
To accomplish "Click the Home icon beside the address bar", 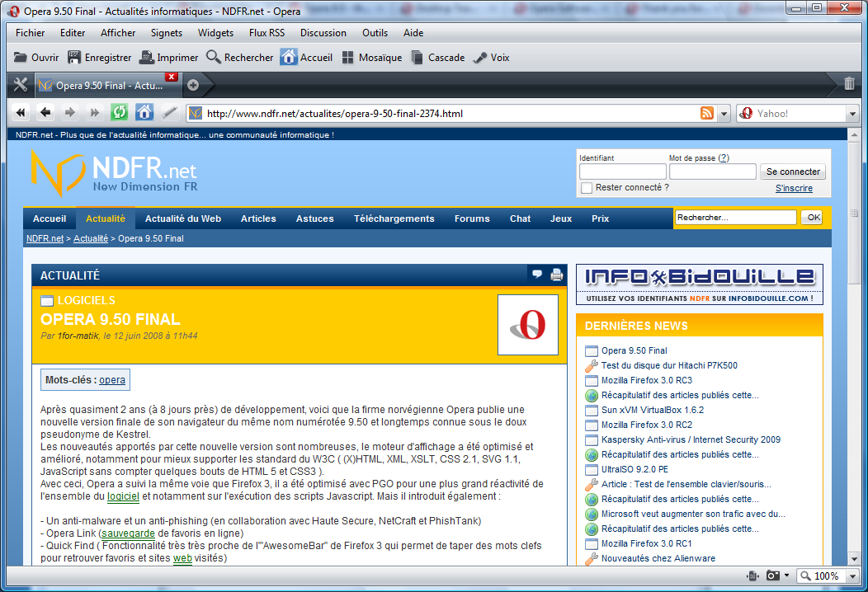I will coord(144,113).
